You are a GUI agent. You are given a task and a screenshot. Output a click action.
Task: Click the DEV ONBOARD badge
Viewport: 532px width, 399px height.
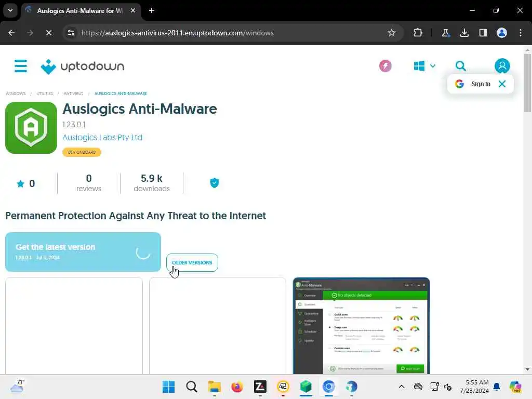82,152
